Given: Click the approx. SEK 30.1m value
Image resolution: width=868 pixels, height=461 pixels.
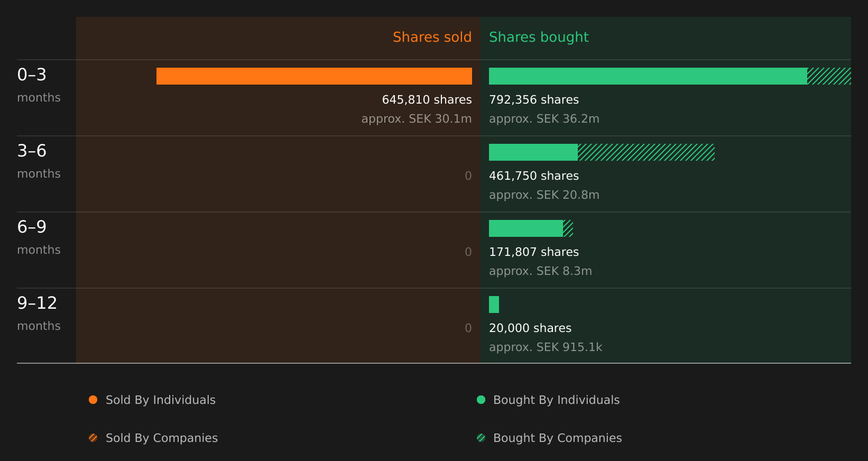Looking at the screenshot, I should click(x=417, y=119).
